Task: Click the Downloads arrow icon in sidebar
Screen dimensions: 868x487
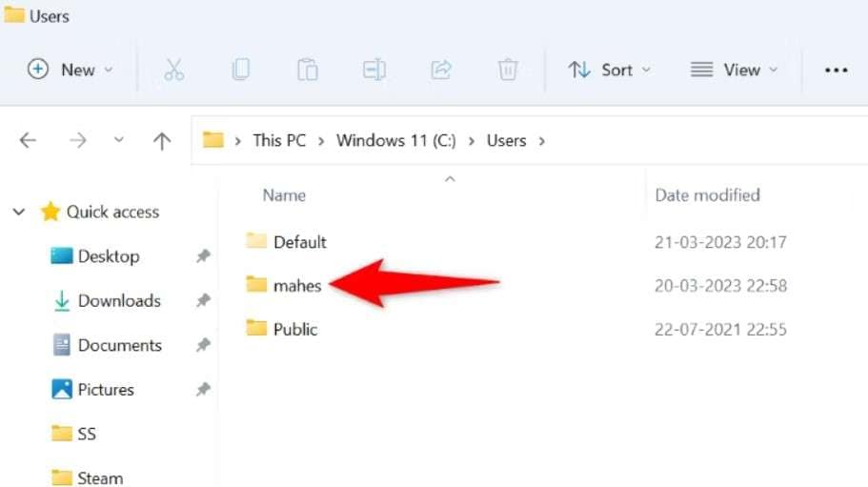Action: [62, 300]
